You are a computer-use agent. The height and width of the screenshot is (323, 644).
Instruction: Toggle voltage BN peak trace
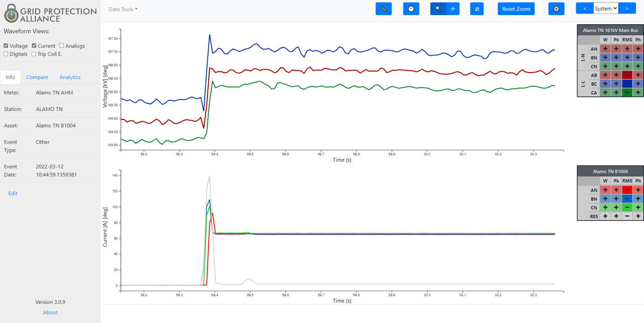coord(616,58)
